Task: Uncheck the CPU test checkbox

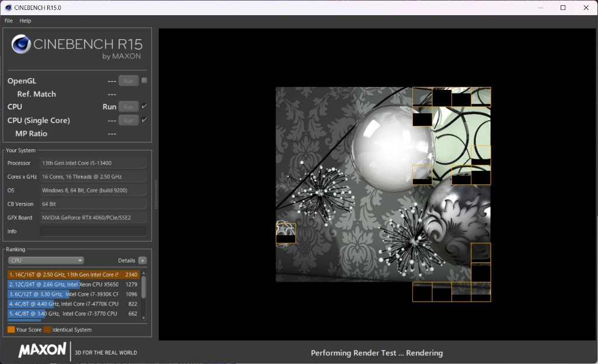Action: coord(144,106)
